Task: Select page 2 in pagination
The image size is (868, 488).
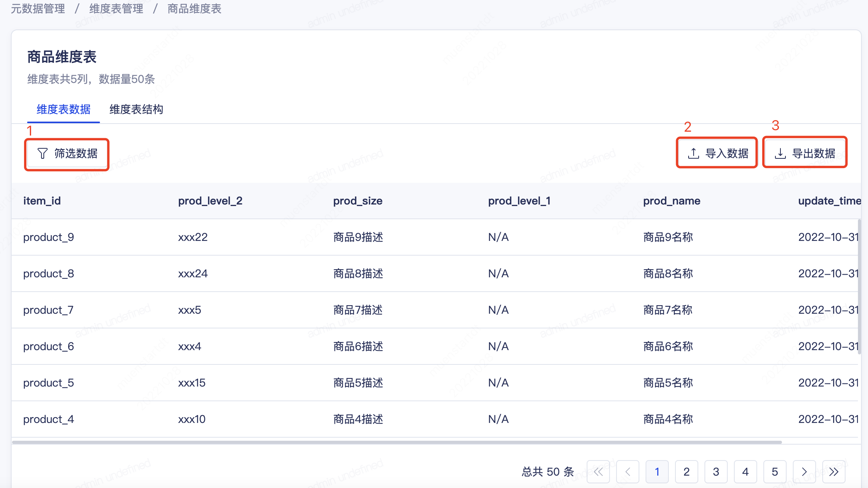Action: pos(687,471)
